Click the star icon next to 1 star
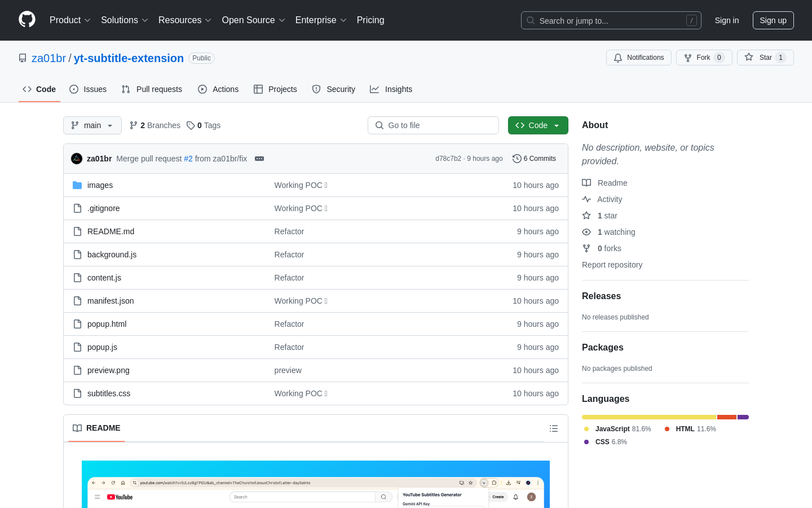The height and width of the screenshot is (508, 812). click(586, 216)
